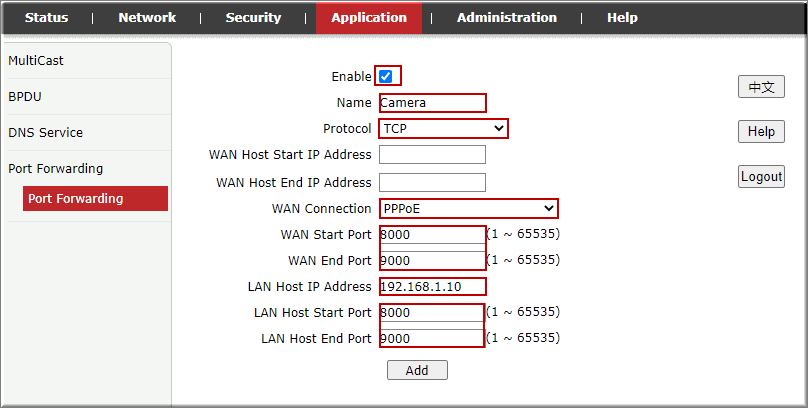Open the Protocol dropdown showing TCP
This screenshot has width=808, height=408.
pyautogui.click(x=443, y=129)
